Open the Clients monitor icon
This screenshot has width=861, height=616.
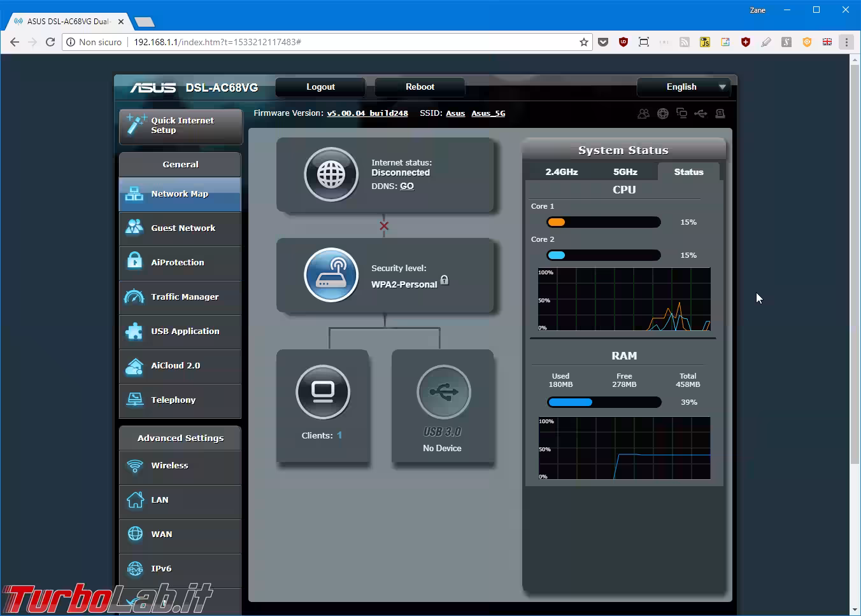(x=323, y=392)
